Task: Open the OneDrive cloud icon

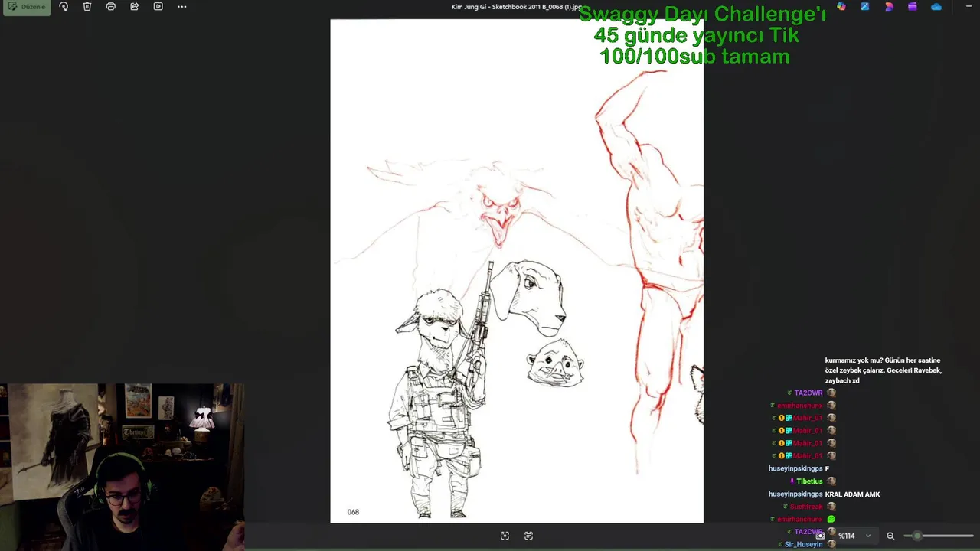Action: [936, 7]
